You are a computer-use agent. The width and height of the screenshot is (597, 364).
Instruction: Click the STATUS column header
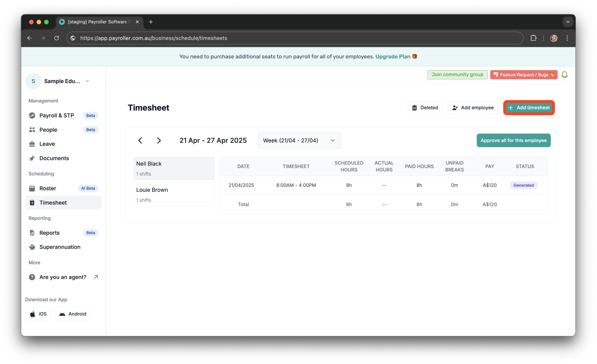click(525, 166)
